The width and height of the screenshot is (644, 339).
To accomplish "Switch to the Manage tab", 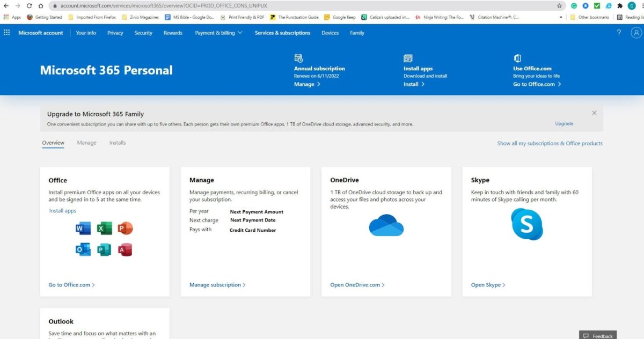I will tap(86, 143).
